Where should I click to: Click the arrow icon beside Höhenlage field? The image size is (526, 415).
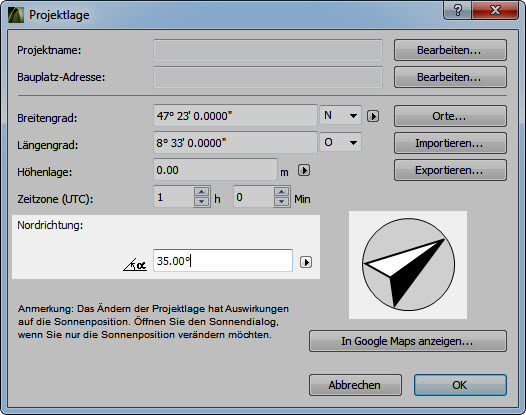(x=304, y=170)
